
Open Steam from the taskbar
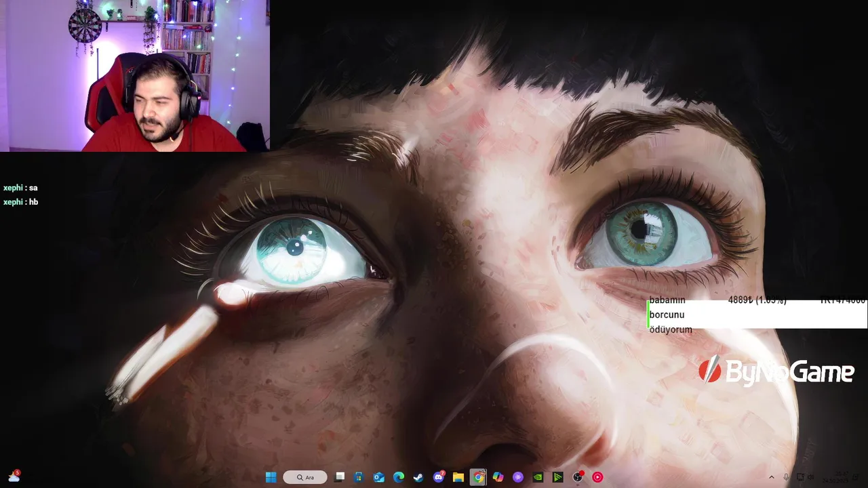[418, 477]
